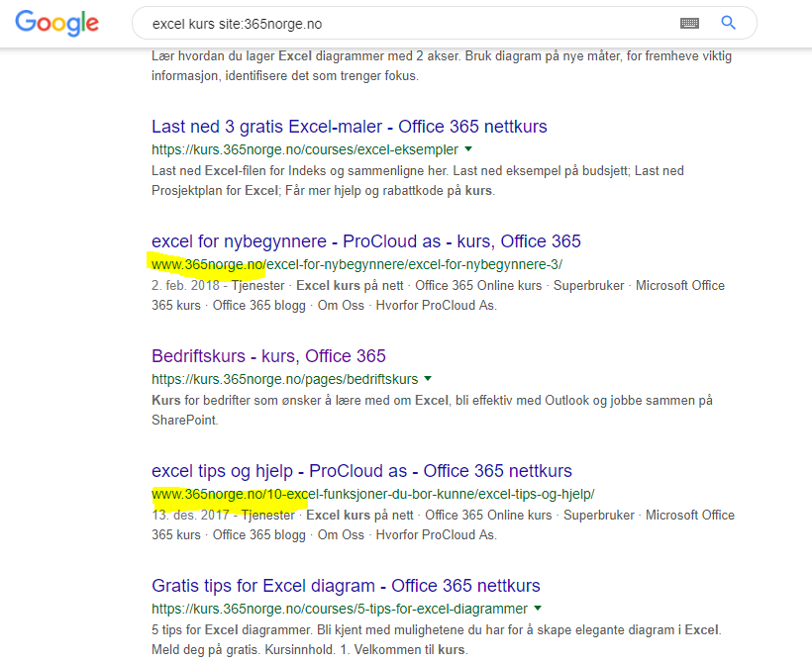812x664 pixels.
Task: Click the kurs.365norge.no/pages/bedriftskurs URL
Action: (x=284, y=379)
